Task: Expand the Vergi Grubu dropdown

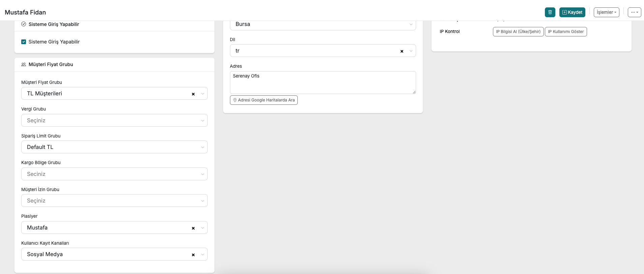Action: [x=114, y=120]
